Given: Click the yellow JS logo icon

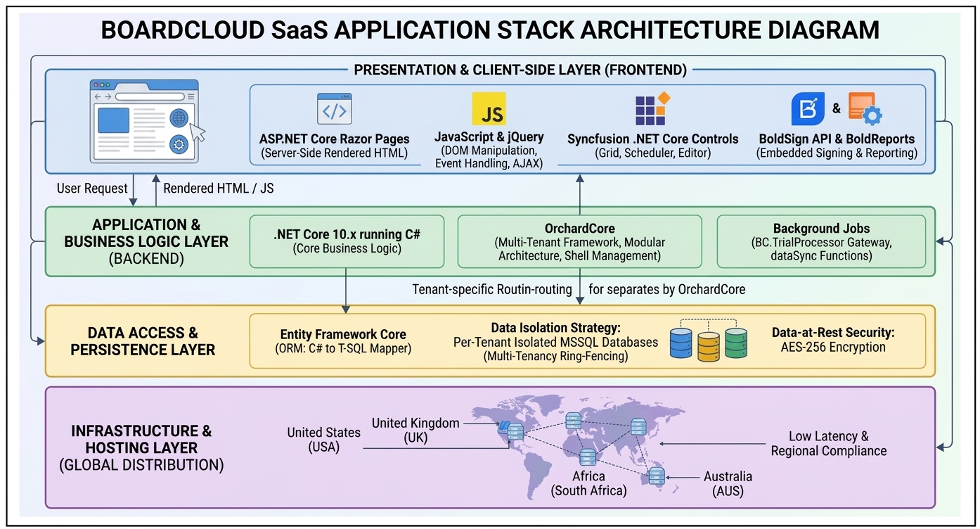Looking at the screenshot, I should point(489,108).
